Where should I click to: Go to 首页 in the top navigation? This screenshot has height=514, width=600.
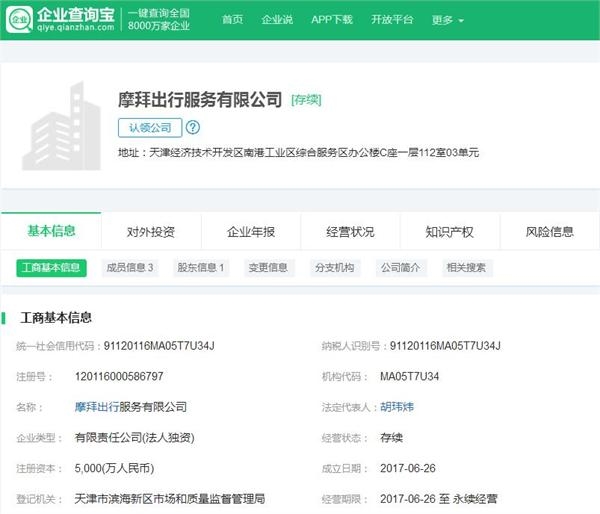click(233, 19)
